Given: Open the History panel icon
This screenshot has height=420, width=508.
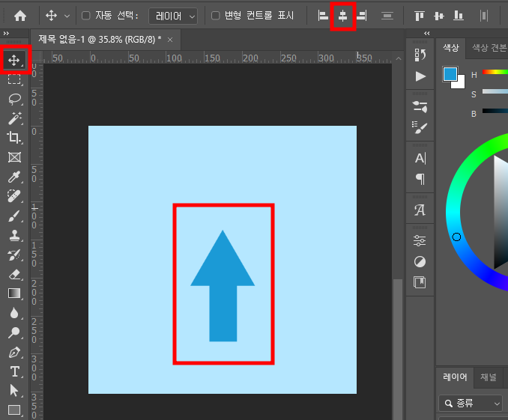Looking at the screenshot, I should point(420,55).
